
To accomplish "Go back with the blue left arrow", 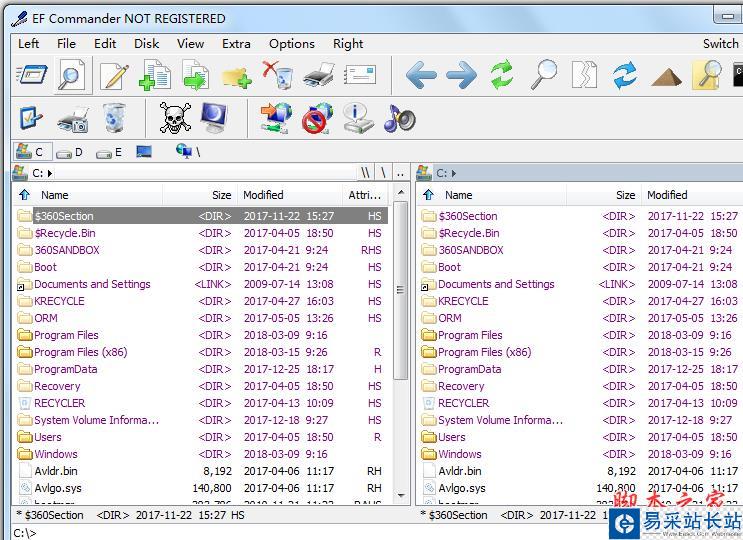I will [x=421, y=75].
